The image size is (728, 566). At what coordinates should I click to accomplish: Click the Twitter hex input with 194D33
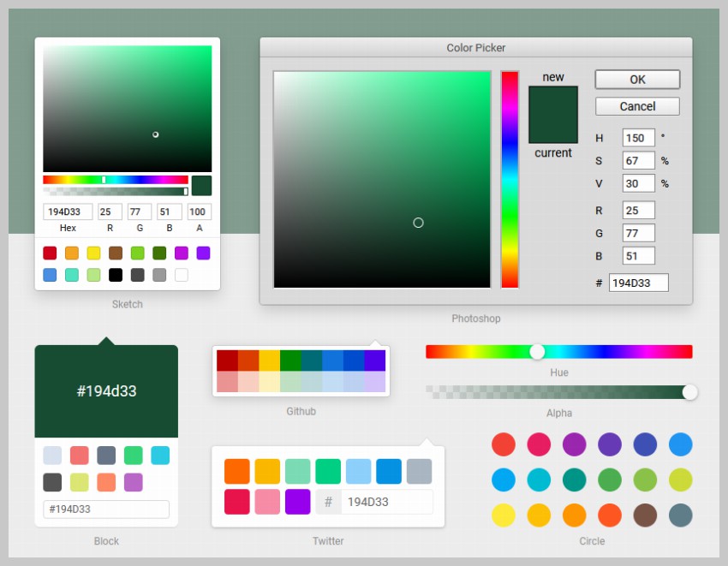click(385, 502)
